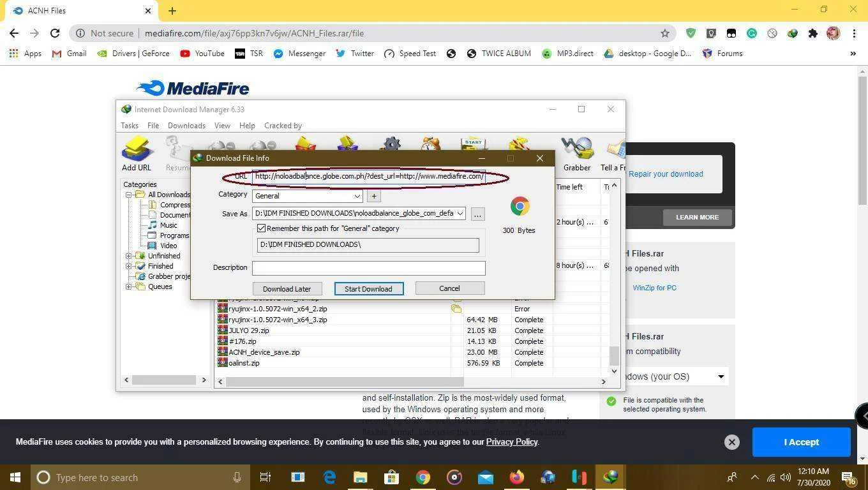
Task: Open the Tasks menu in IDM
Action: tap(130, 126)
